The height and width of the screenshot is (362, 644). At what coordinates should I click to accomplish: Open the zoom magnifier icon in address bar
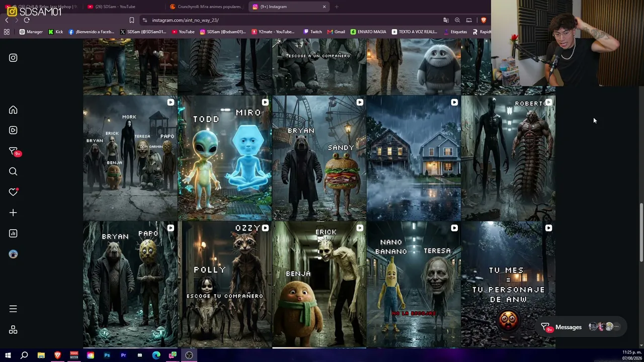point(457,20)
